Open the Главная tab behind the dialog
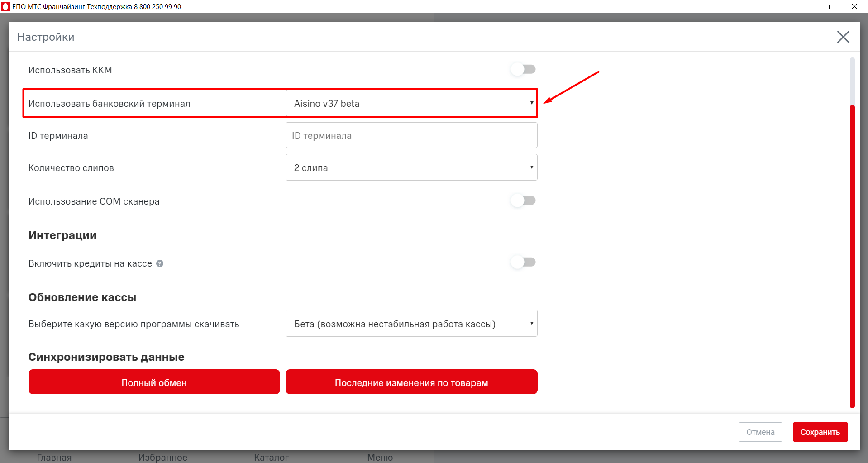The height and width of the screenshot is (463, 868). pyautogui.click(x=54, y=457)
